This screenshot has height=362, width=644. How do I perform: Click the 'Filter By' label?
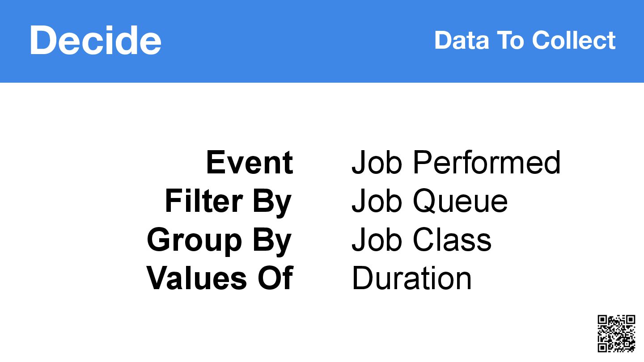coord(228,202)
